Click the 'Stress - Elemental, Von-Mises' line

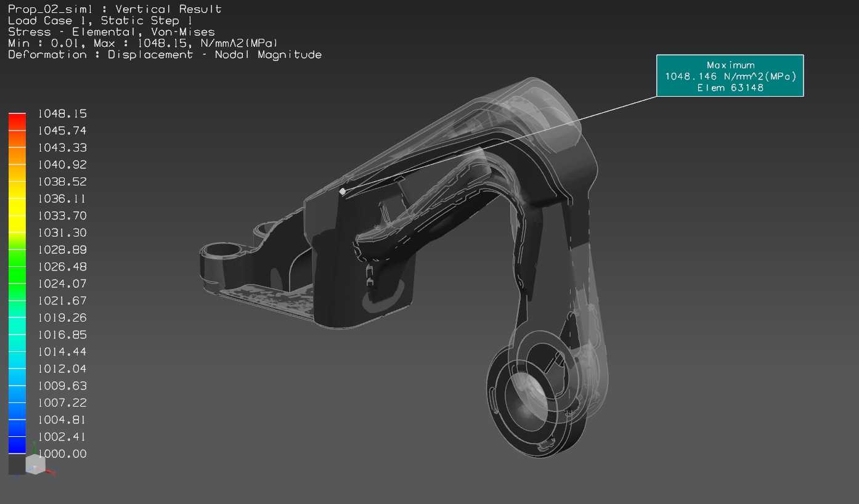pyautogui.click(x=112, y=32)
